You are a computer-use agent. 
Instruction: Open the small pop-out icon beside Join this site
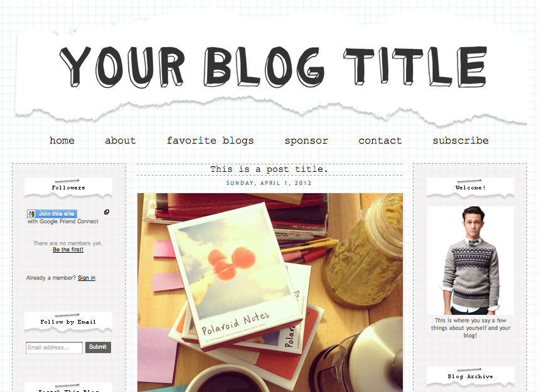[x=107, y=212]
